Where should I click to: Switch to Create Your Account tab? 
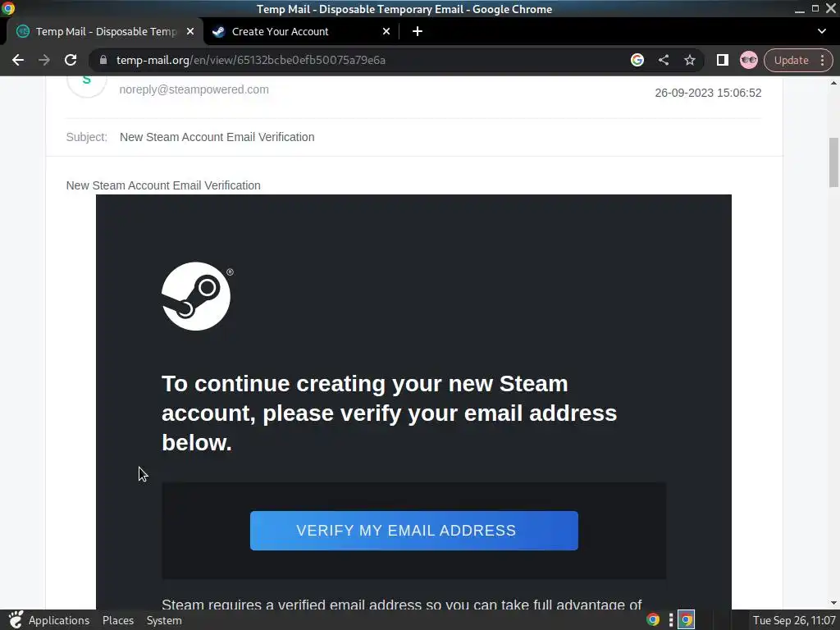click(x=301, y=32)
